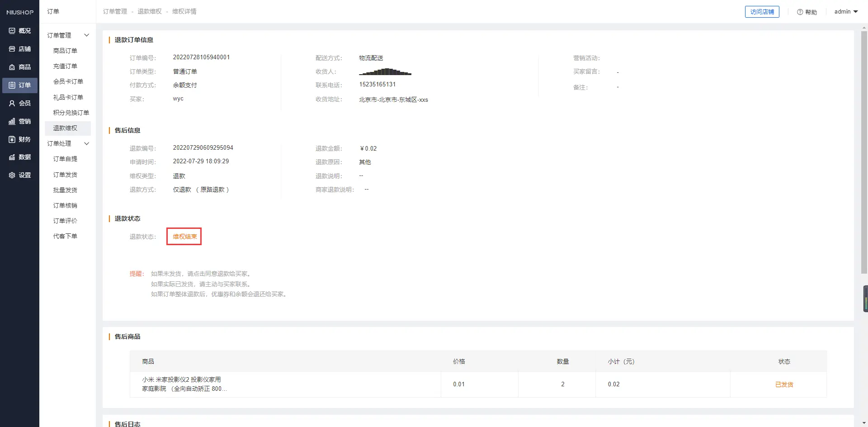Click the 概况 overview icon in sidebar
Screen dimensions: 868x427
(12, 31)
